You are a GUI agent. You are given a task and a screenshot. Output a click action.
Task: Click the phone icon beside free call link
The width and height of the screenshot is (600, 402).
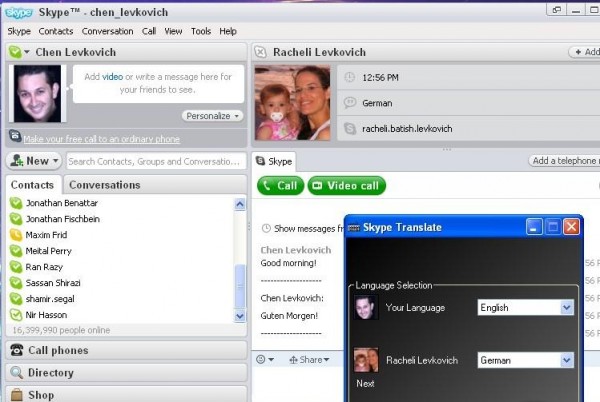[15, 136]
